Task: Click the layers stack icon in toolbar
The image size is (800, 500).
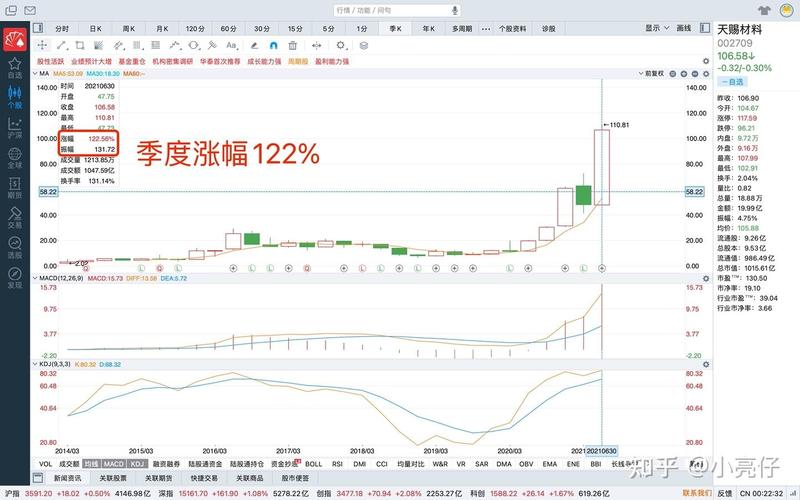Action: tap(364, 45)
